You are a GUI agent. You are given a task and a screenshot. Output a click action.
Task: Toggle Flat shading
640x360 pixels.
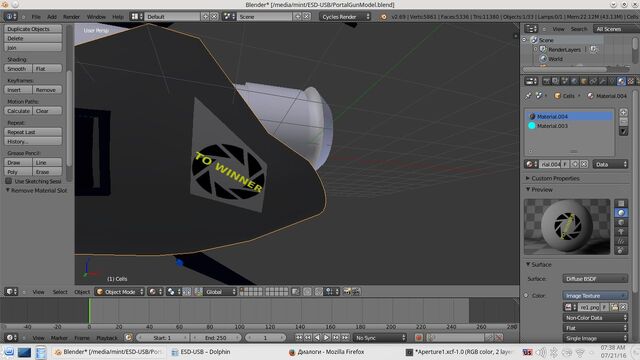[47, 69]
